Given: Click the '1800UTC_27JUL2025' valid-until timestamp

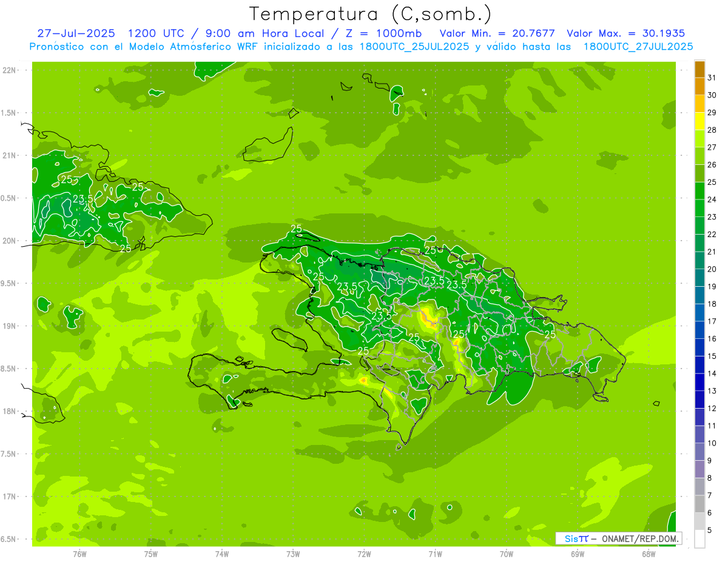Looking at the screenshot, I should 638,47.
